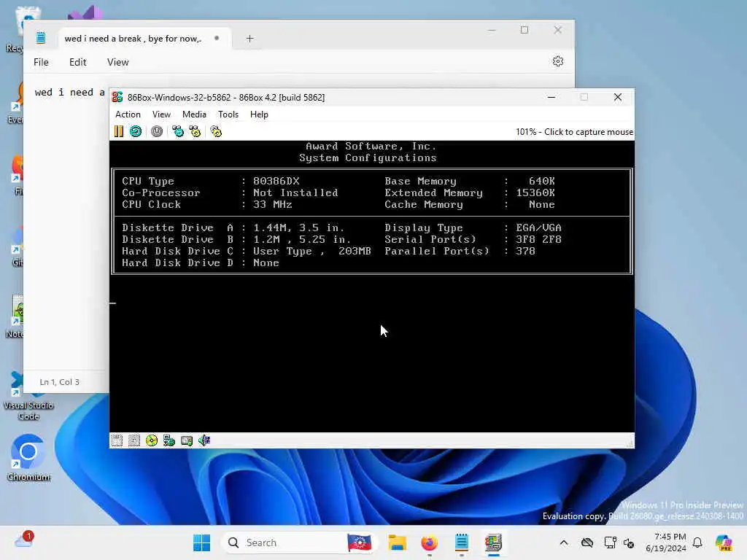Screen dimensions: 747x560
Task: Close the 86Box window
Action: pyautogui.click(x=617, y=97)
